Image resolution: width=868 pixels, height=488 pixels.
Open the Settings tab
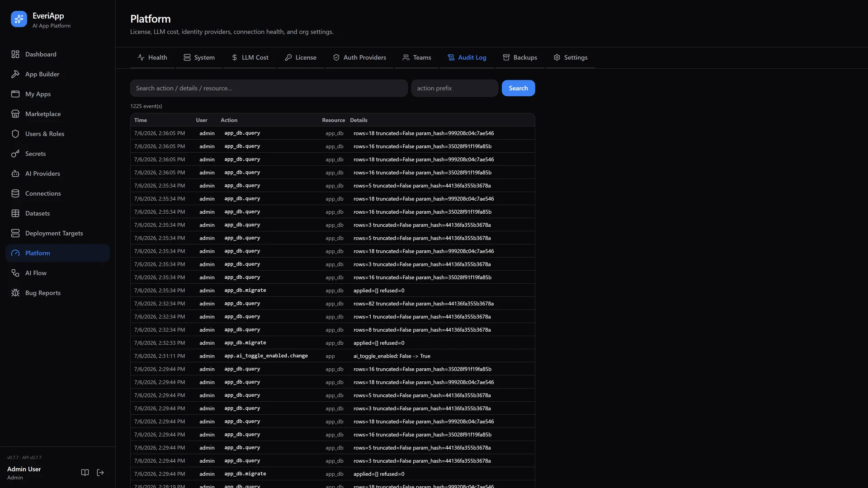571,57
